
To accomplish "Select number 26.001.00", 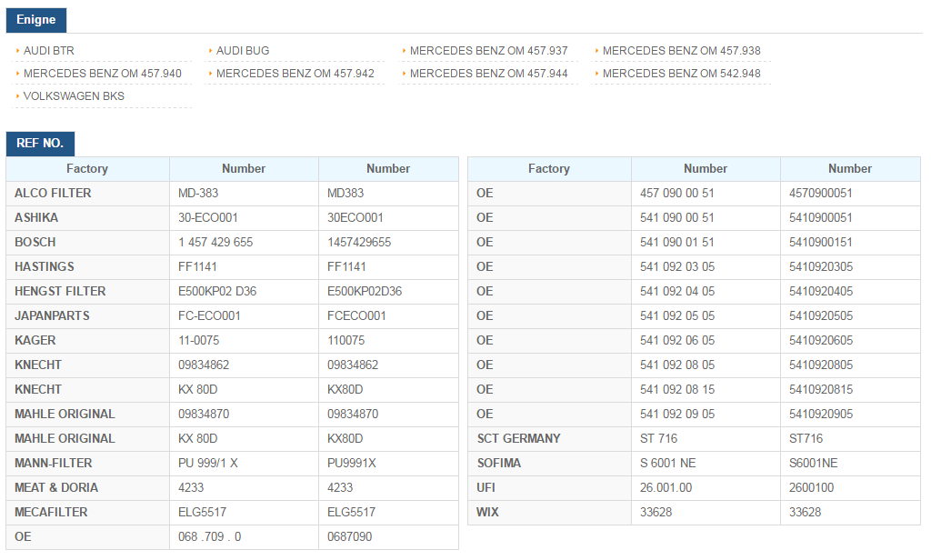I will click(x=666, y=488).
